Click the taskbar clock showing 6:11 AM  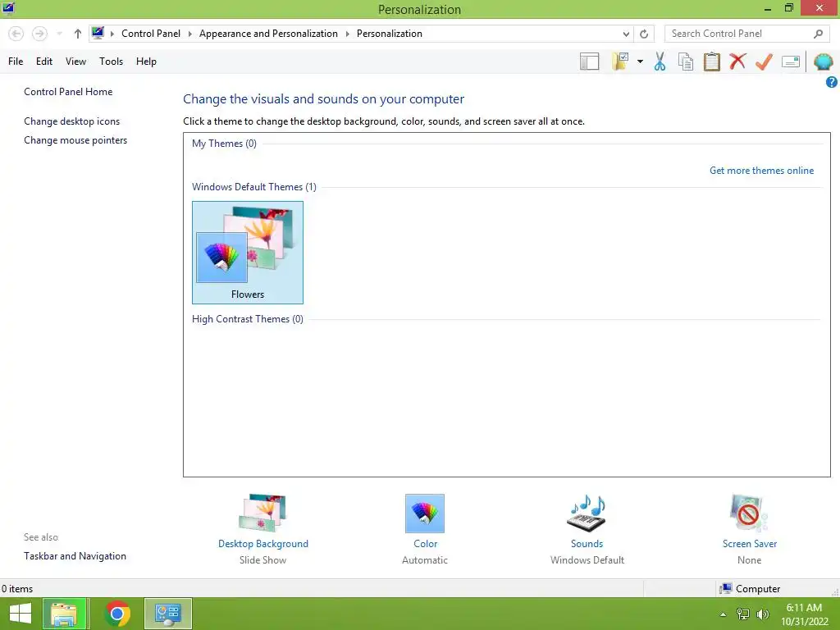click(804, 614)
